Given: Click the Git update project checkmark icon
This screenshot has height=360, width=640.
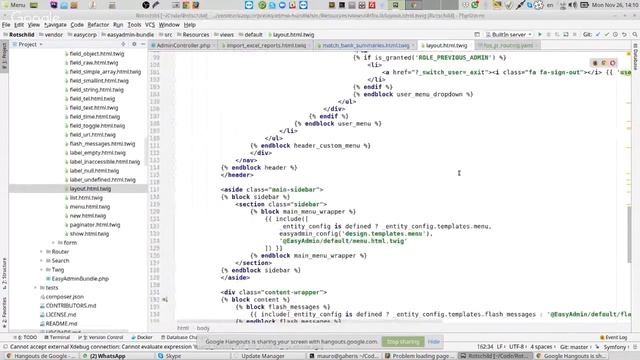Looking at the screenshot, I should click(x=598, y=35).
